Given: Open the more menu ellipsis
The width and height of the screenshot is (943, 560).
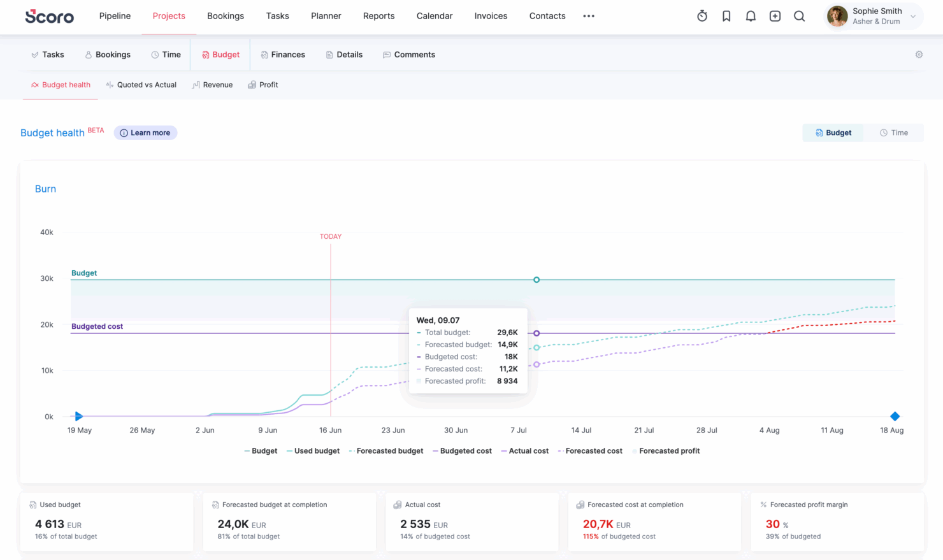Looking at the screenshot, I should click(589, 16).
